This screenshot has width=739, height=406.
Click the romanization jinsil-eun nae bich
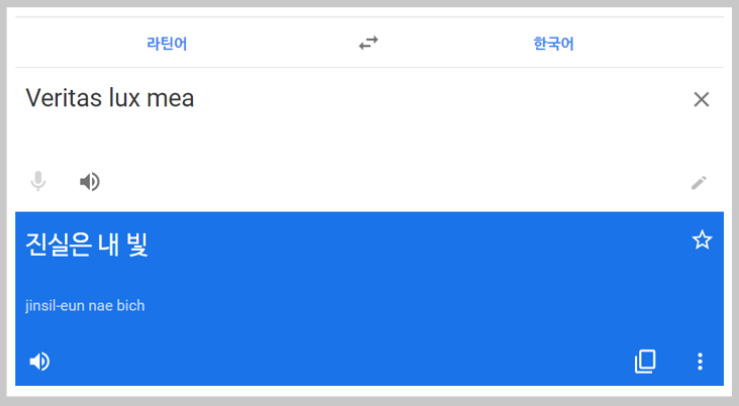coord(85,306)
